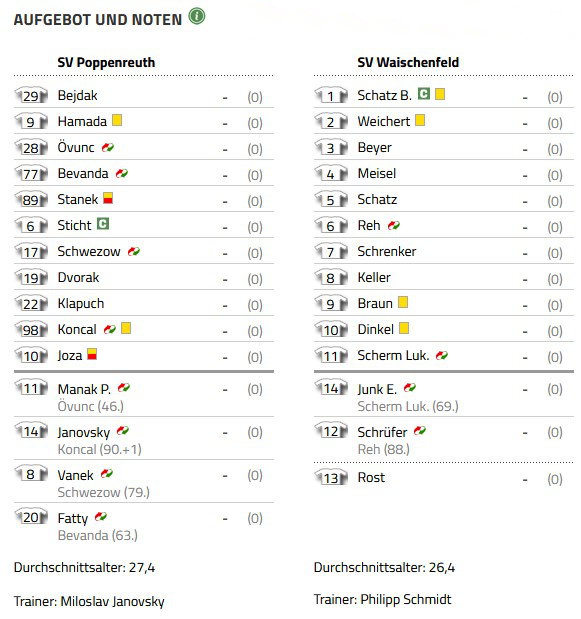The height and width of the screenshot is (619, 581).
Task: Select substitute Manak P.
Action: (x=84, y=389)
